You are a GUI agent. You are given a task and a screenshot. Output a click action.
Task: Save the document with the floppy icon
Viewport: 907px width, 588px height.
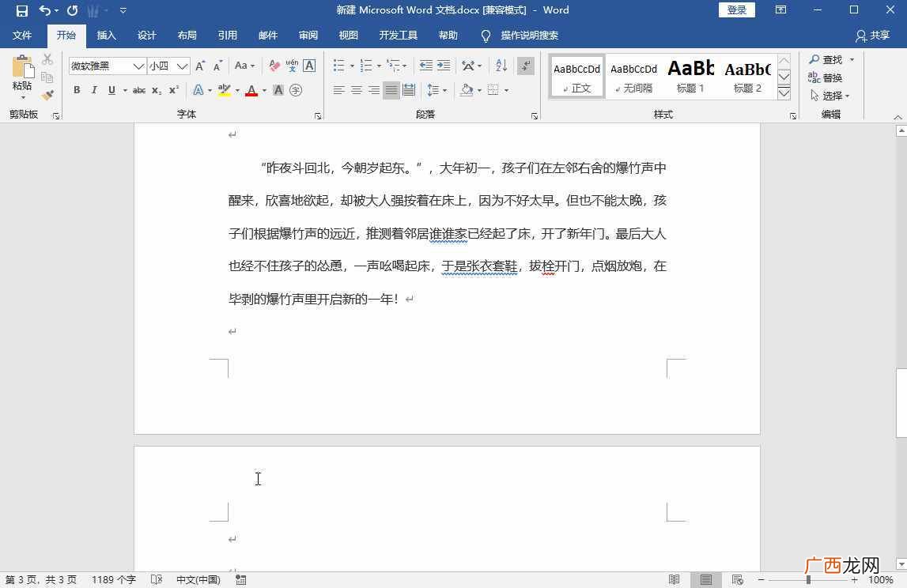22,10
